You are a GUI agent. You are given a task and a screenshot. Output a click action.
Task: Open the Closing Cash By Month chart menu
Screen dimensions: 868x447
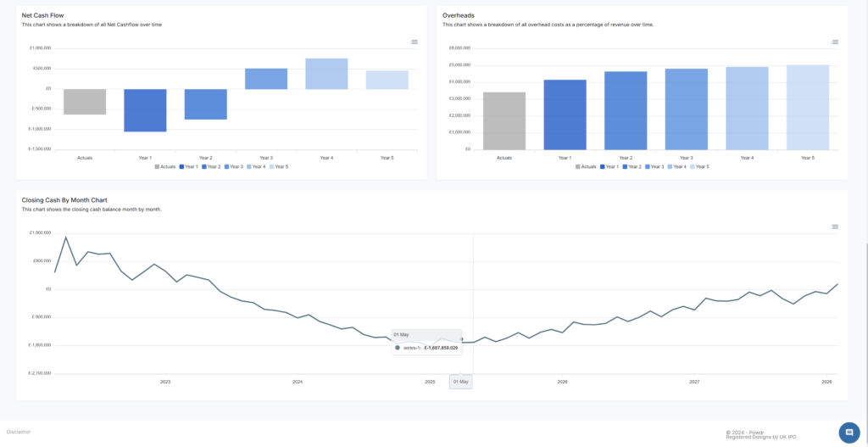click(835, 226)
